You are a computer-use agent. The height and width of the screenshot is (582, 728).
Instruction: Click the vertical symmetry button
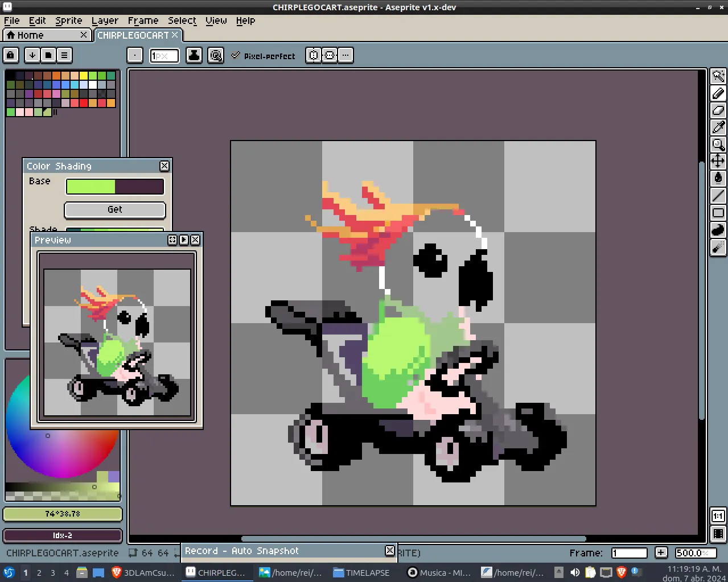click(314, 55)
